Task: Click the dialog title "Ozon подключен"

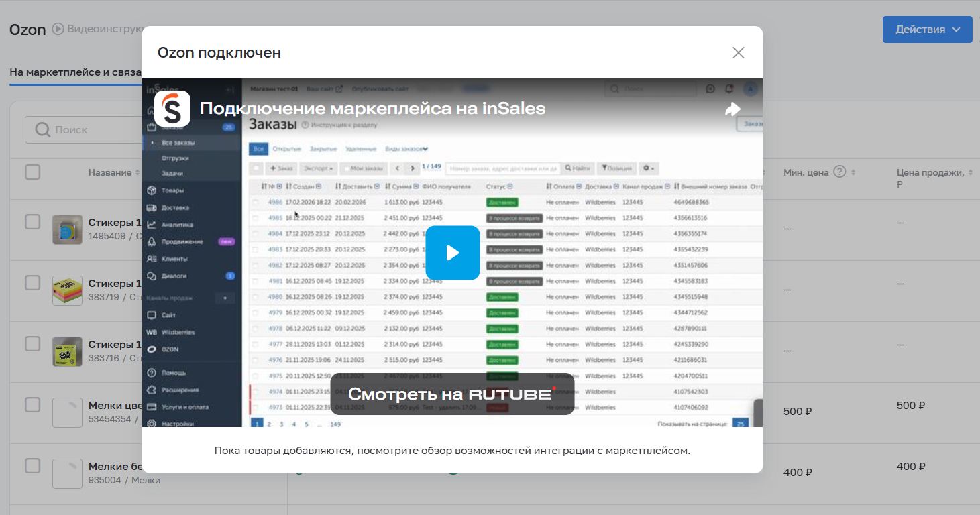Action: (219, 52)
